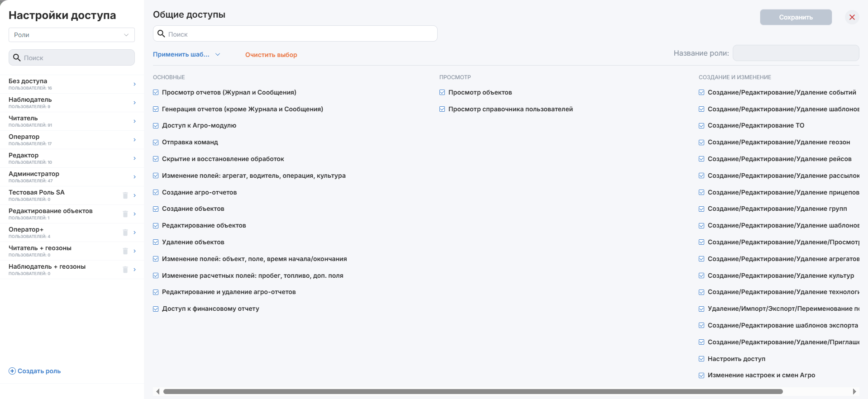
Task: Toggle Доступ к финансовому отчету checkbox
Action: [156, 309]
